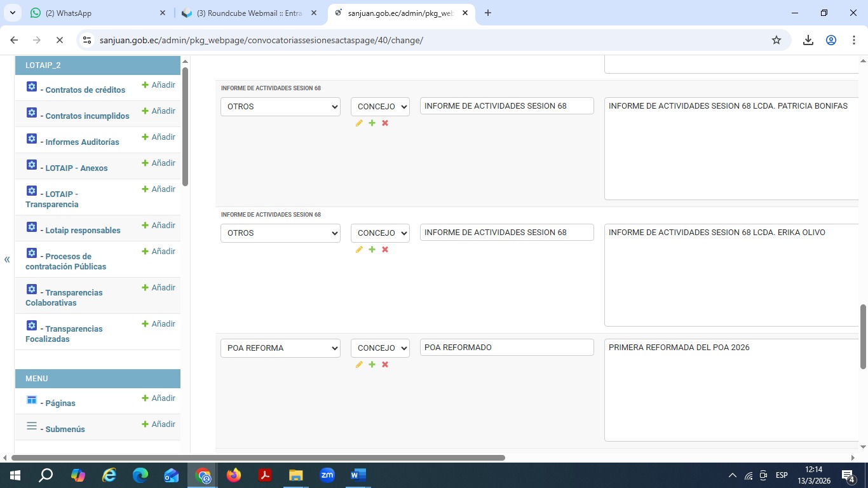The image size is (868, 488).
Task: Click the yellow pencil edit icon under POA REFORMA row
Action: (359, 365)
